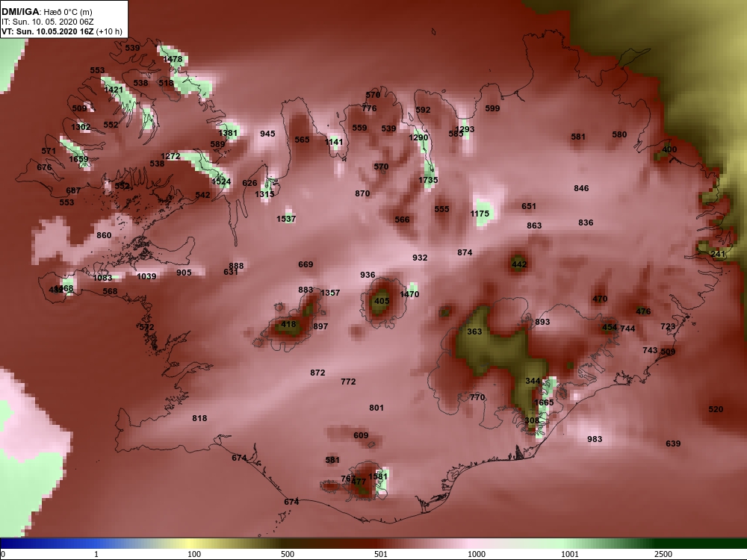747x560 pixels.
Task: Select the 863 value
Action: tap(535, 225)
